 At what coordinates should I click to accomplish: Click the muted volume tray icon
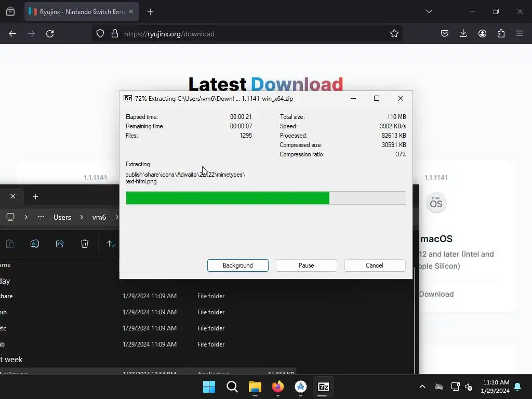tap(469, 387)
